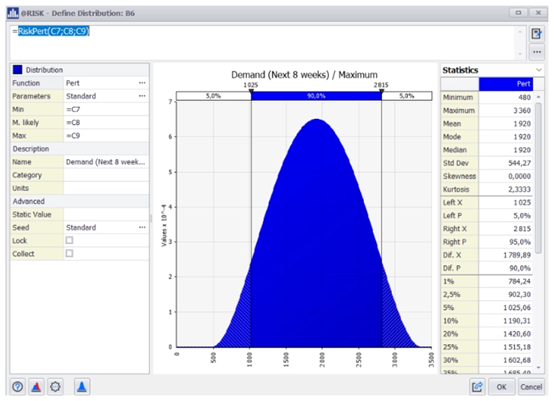This screenshot has height=401, width=554.
Task: Open the Seed Standard ellipsis selector
Action: tap(142, 227)
